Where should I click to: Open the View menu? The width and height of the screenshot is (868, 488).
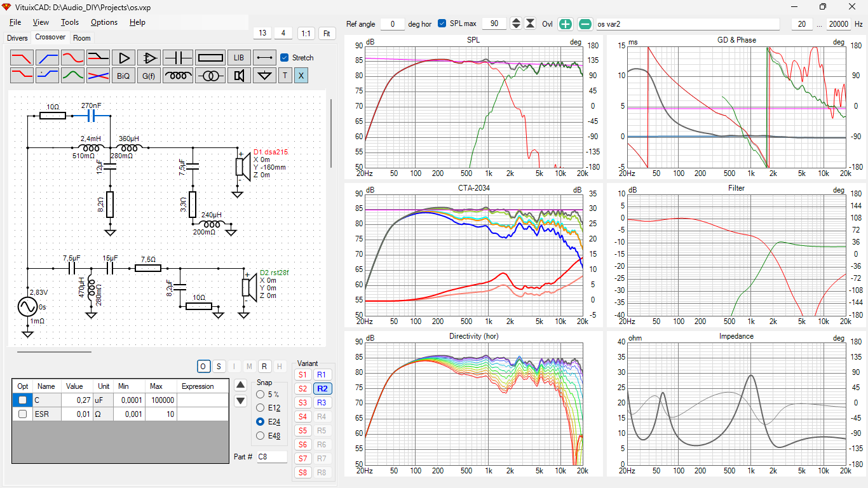coord(41,22)
